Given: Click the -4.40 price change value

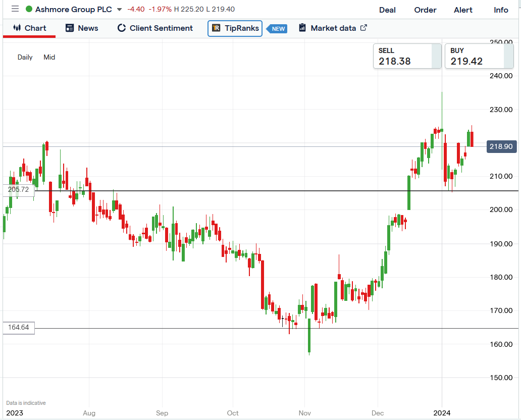Looking at the screenshot, I should pos(136,9).
